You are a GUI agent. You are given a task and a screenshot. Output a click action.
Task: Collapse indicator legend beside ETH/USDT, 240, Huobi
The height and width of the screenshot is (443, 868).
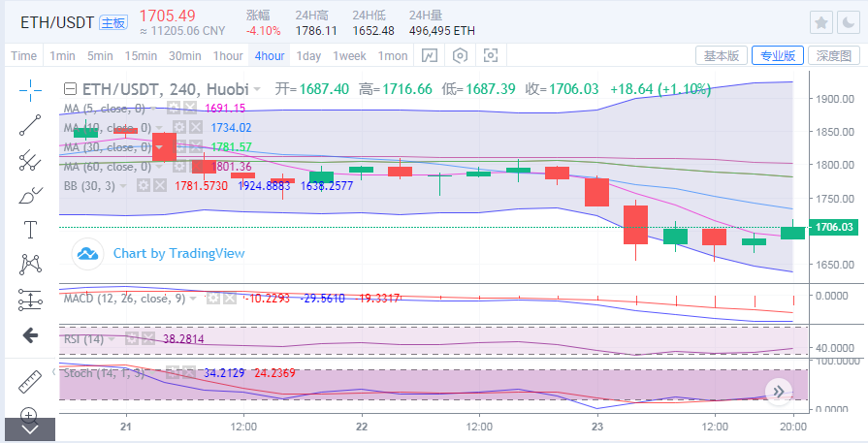click(x=70, y=89)
